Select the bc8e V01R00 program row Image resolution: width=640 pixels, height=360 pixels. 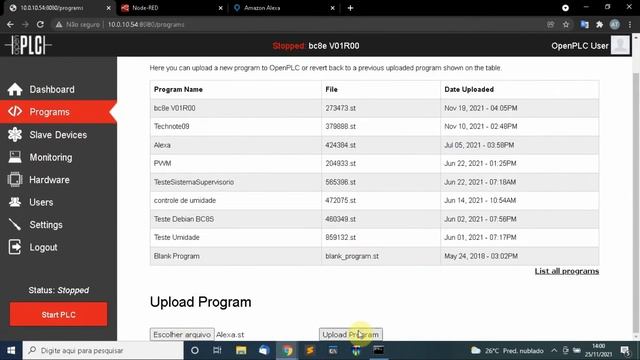[x=374, y=108]
